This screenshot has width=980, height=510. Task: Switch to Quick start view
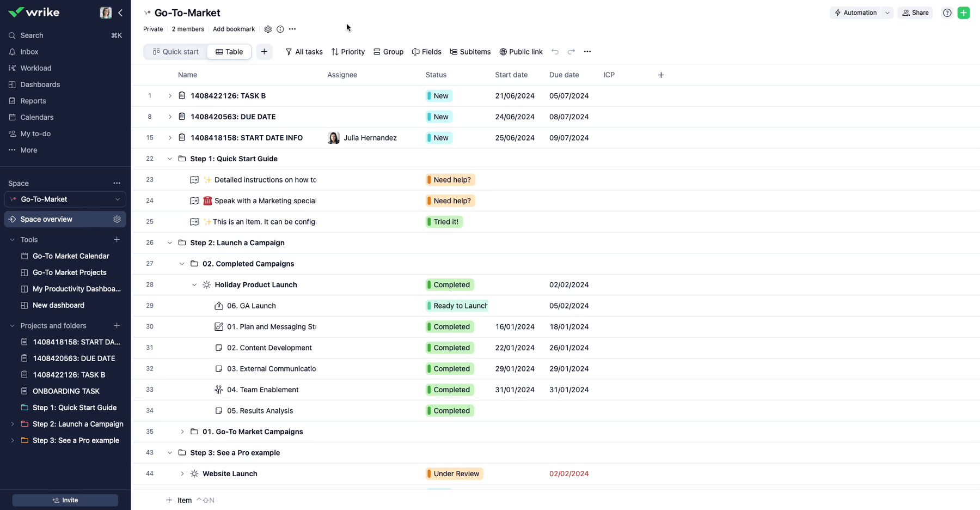[175, 52]
